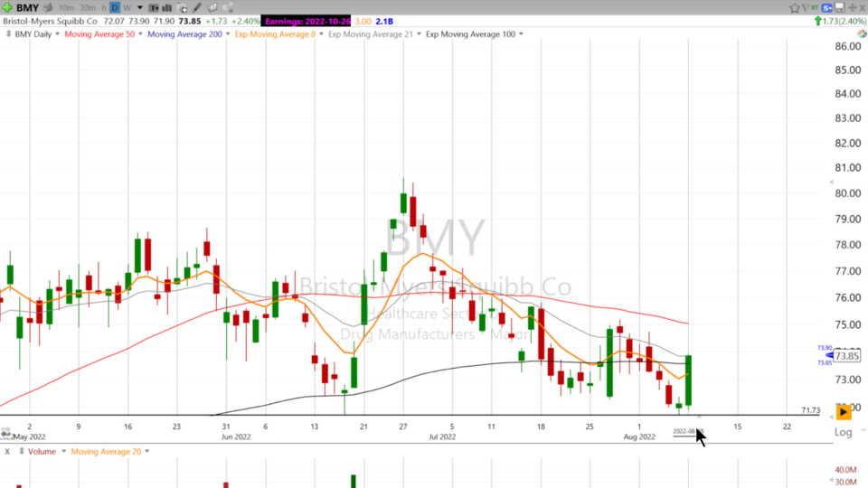Click the BMY ticker symbol field
This screenshot has width=868, height=488.
[27, 8]
